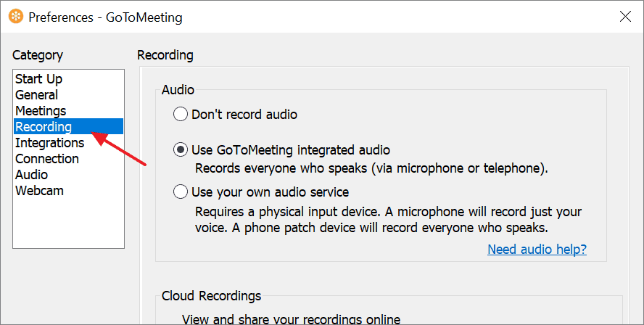Select the Recording category

(x=44, y=127)
